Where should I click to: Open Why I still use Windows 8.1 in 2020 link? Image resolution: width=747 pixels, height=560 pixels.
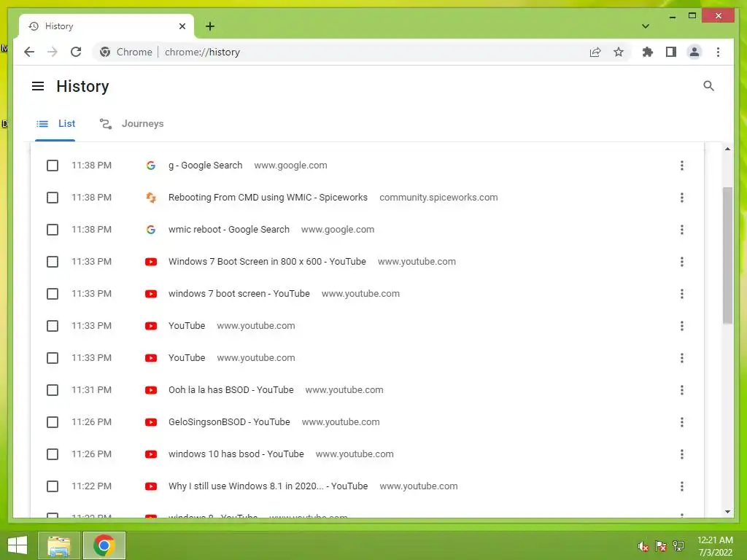268,486
